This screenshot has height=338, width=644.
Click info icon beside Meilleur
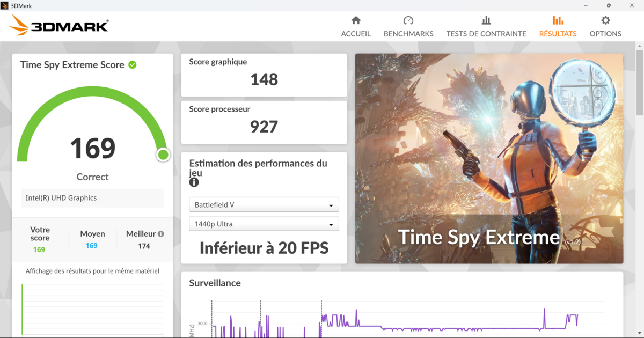tap(161, 234)
